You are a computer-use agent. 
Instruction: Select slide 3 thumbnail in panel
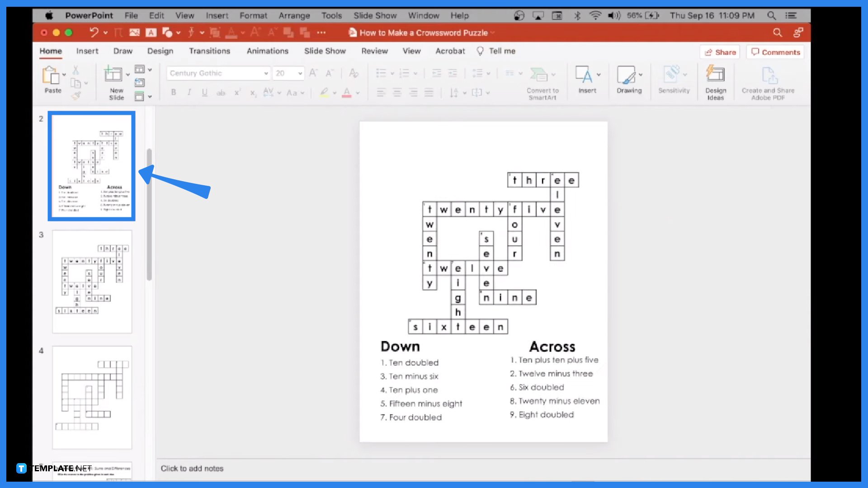(91, 281)
